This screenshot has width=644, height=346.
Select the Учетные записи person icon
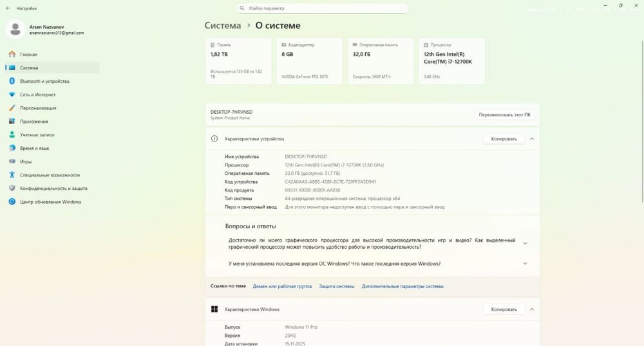coord(12,135)
